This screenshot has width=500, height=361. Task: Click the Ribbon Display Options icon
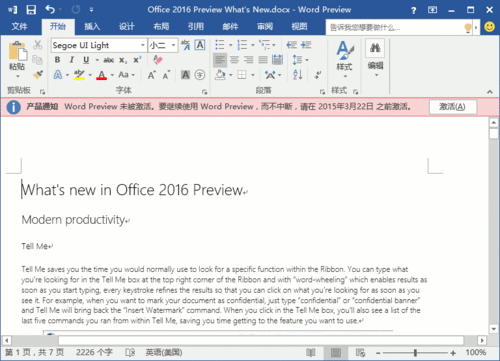pos(433,10)
